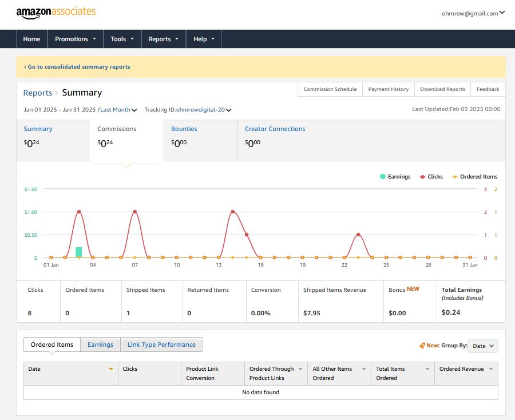This screenshot has width=515, height=420.
Task: Sort by Ordered Through Product Links arrow
Action: click(300, 369)
